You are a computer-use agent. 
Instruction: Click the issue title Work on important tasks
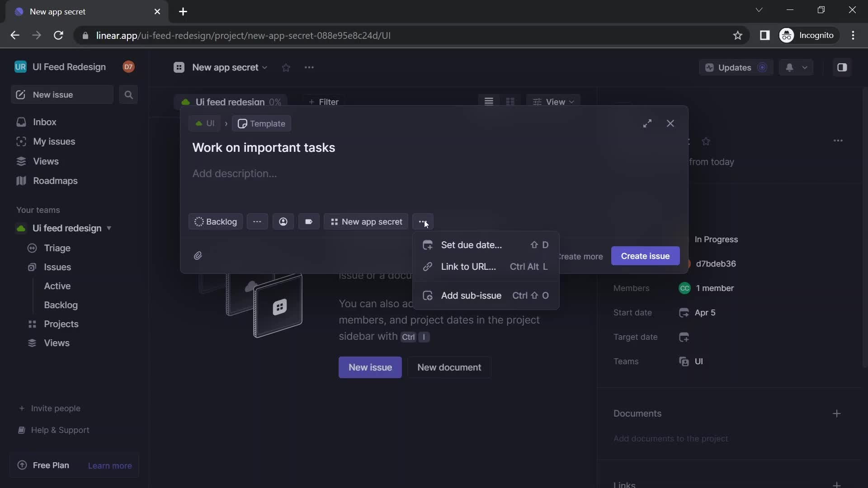264,148
